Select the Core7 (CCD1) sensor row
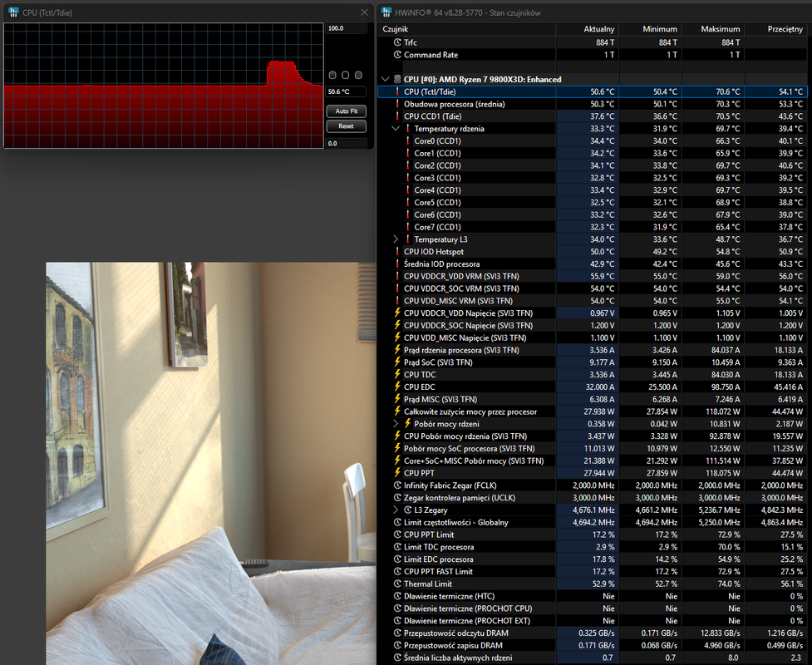This screenshot has width=812, height=665. pyautogui.click(x=593, y=227)
